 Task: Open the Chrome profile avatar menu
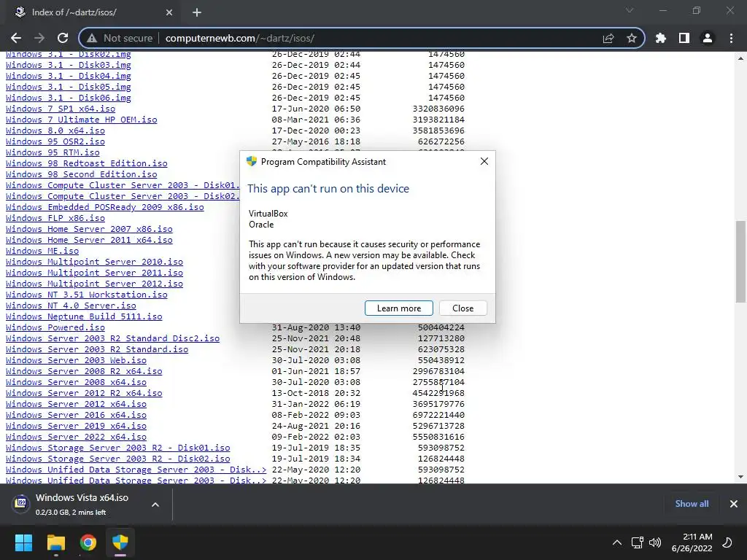708,38
